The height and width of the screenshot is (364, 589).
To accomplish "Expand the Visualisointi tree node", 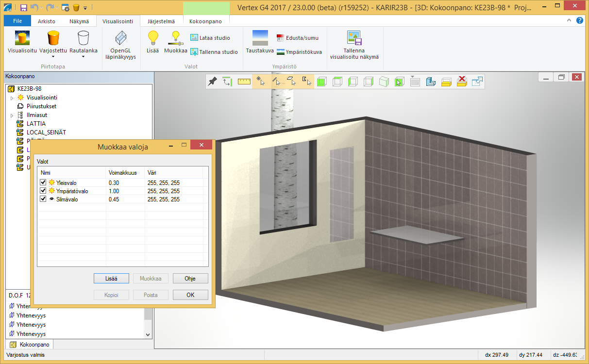I will [12, 98].
